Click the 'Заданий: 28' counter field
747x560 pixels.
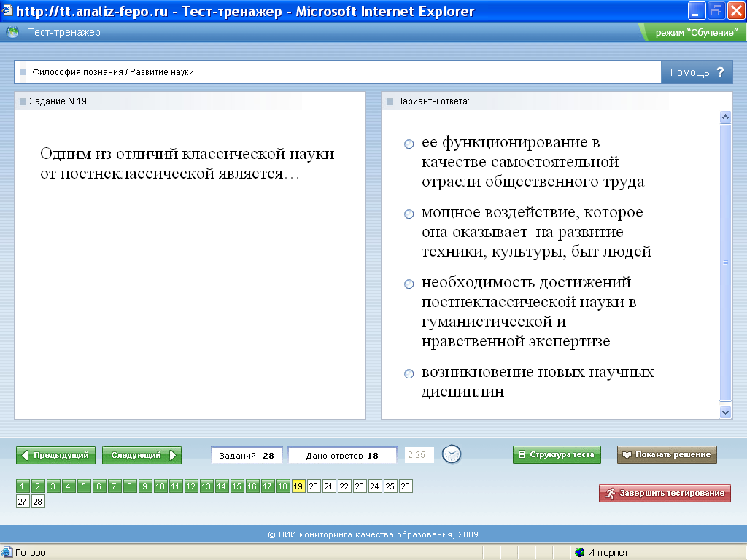(x=247, y=455)
